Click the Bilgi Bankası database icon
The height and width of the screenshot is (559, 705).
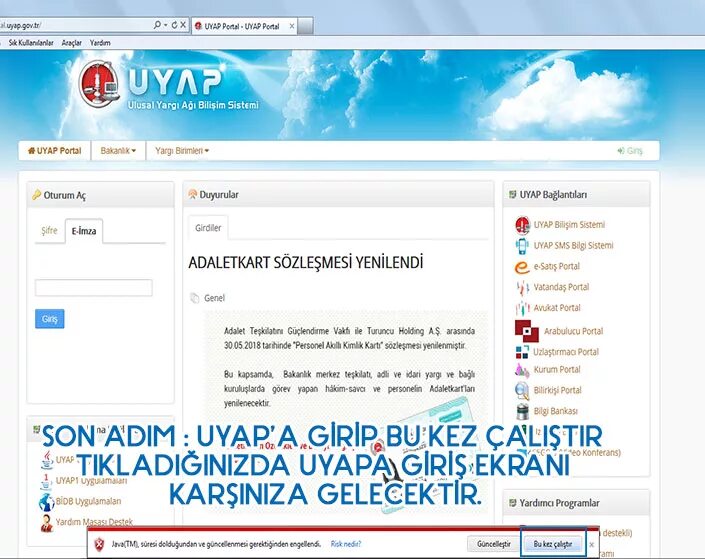(522, 411)
